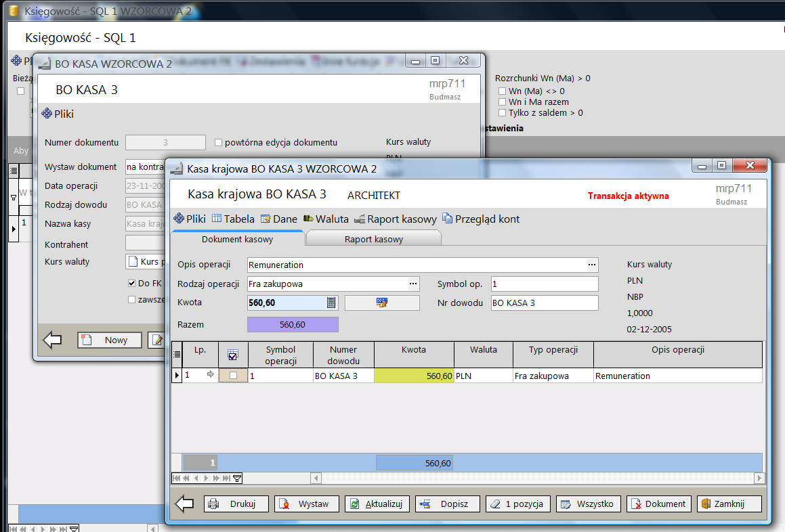Enable the Wn i Ma razem checkbox
This screenshot has width=785, height=532.
pos(502,102)
